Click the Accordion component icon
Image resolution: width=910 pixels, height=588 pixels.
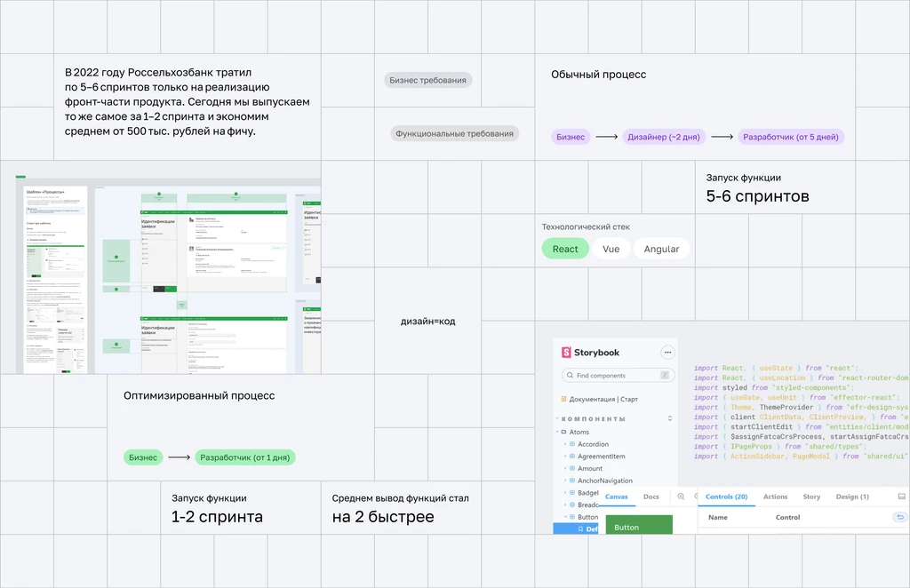[572, 444]
